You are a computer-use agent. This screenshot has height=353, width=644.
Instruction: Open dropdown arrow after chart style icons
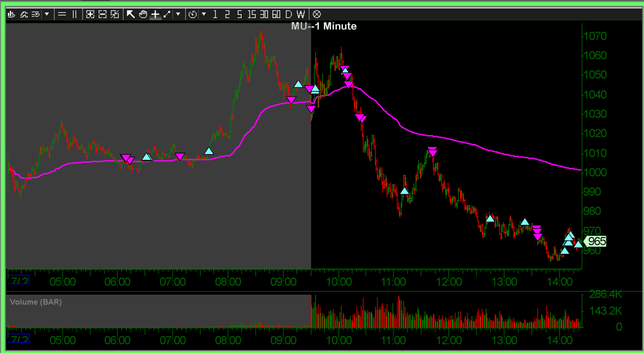pos(47,14)
